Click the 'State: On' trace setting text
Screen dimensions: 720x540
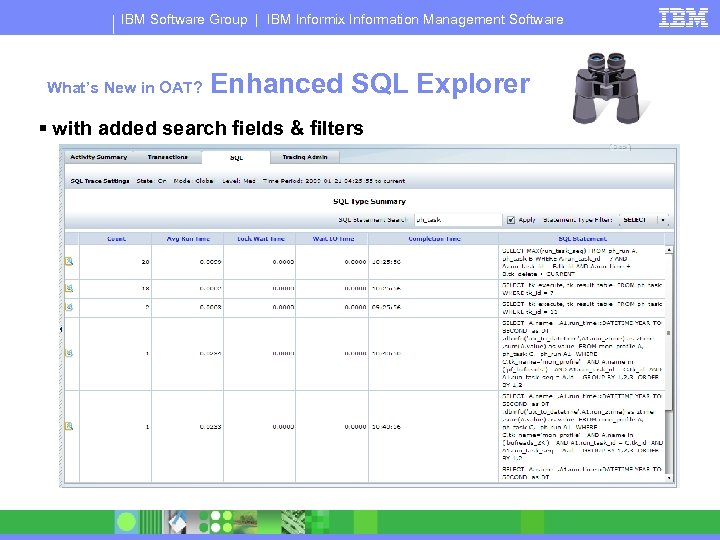pyautogui.click(x=151, y=181)
